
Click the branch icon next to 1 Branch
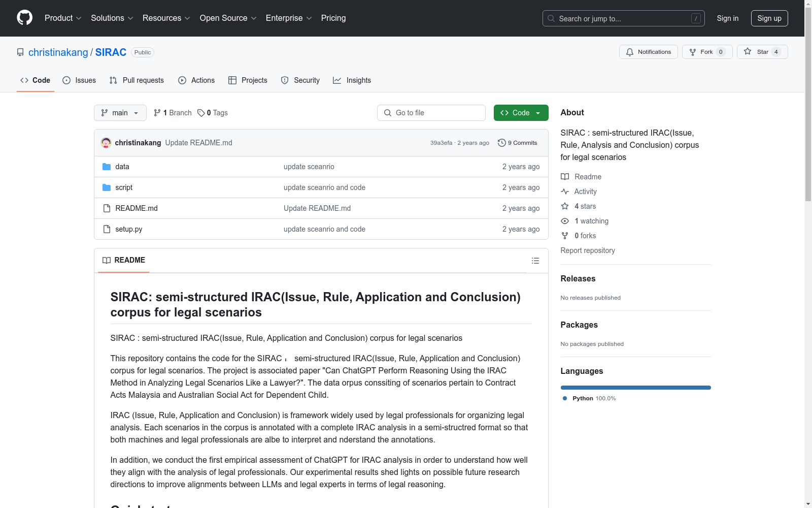(x=157, y=113)
